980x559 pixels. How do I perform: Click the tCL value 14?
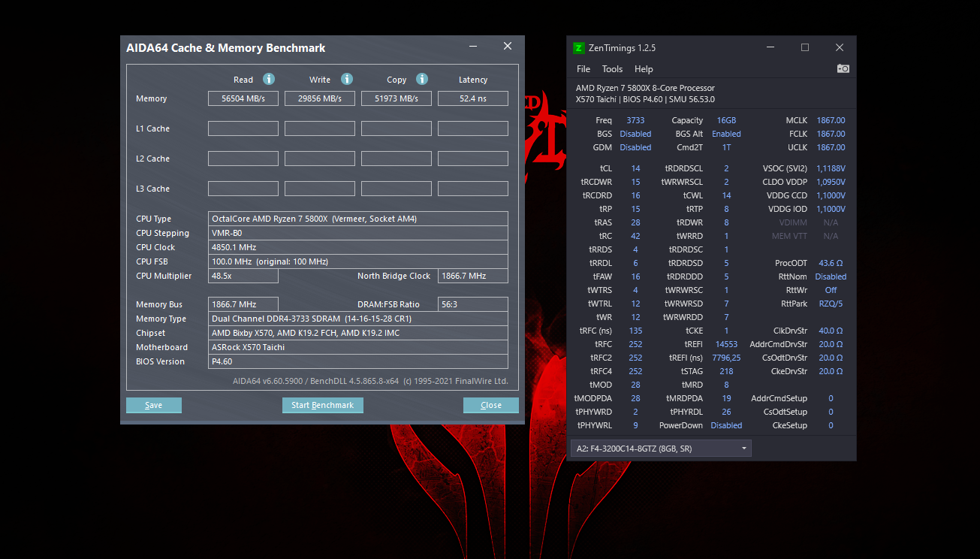coord(635,168)
